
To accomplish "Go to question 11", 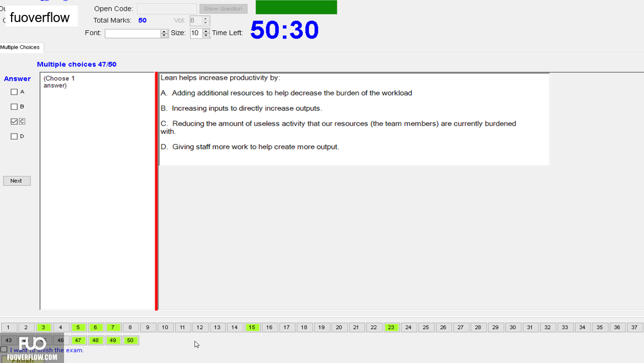I will tap(182, 327).
